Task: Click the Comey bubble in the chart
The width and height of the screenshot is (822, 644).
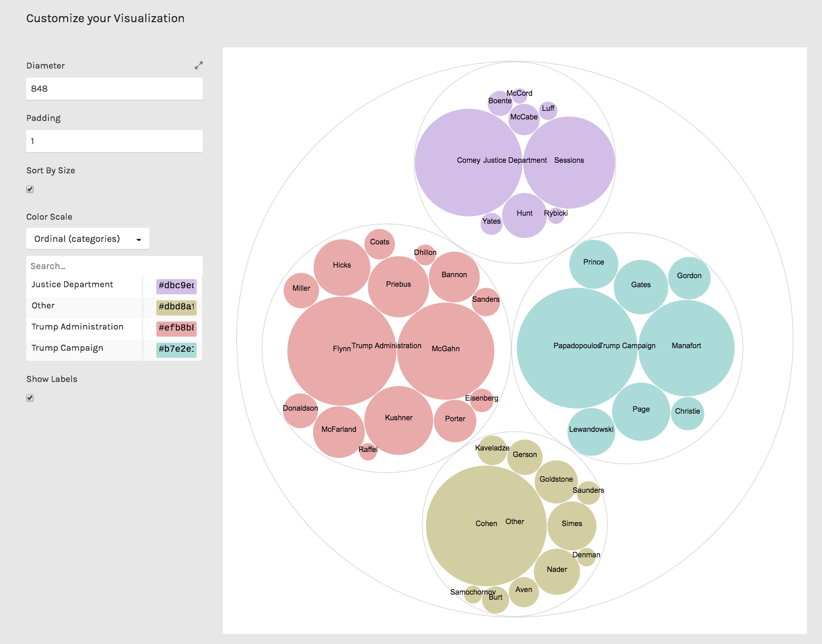Action: click(468, 160)
